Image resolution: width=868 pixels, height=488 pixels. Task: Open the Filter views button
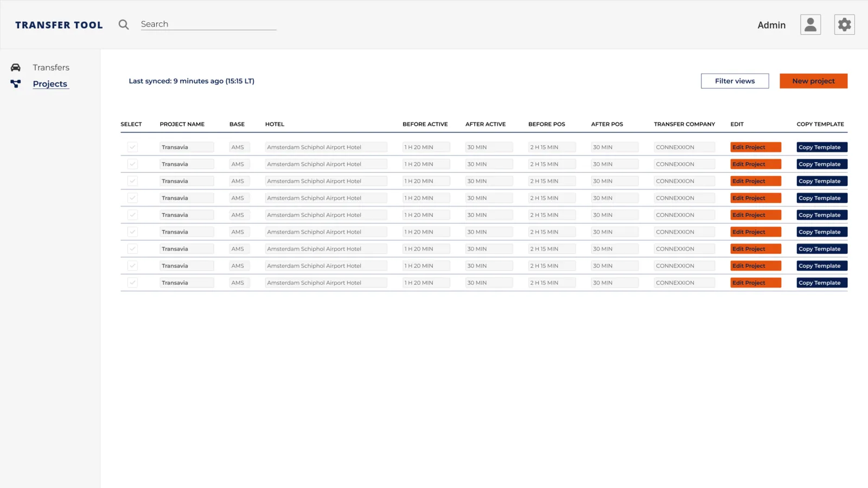point(735,81)
